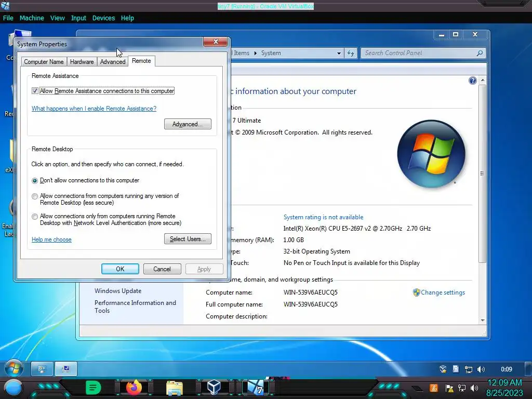532x399 pixels.
Task: Open VirtualBox Machine menu
Action: [x=32, y=18]
